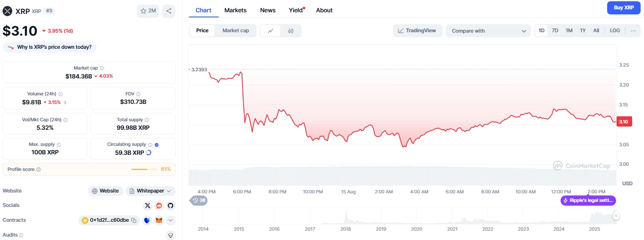
Task: Switch to the Markets tab
Action: pos(235,10)
